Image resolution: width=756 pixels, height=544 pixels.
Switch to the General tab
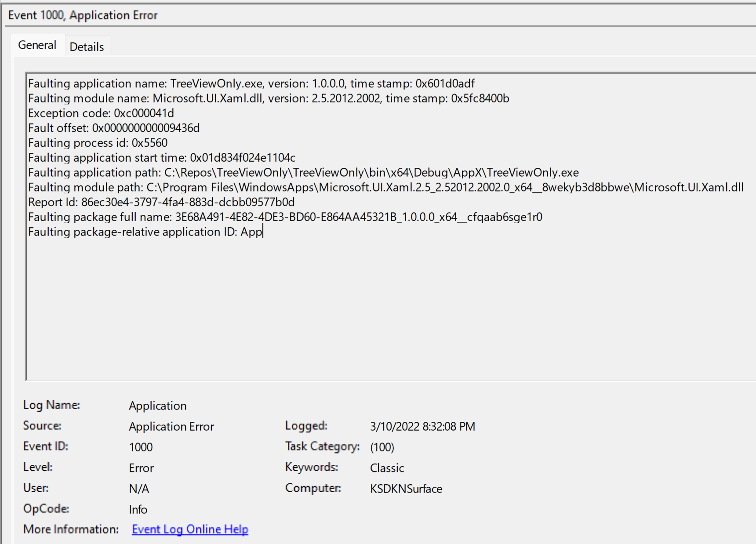pos(37,45)
